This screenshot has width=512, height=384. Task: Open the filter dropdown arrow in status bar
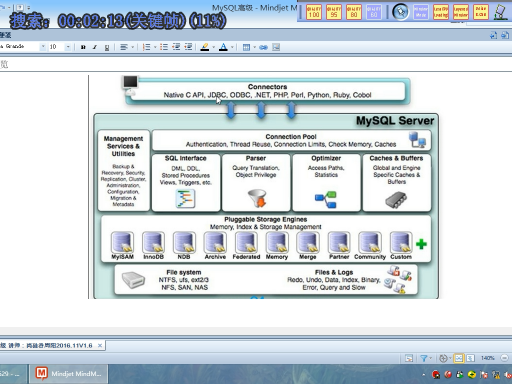point(431,358)
